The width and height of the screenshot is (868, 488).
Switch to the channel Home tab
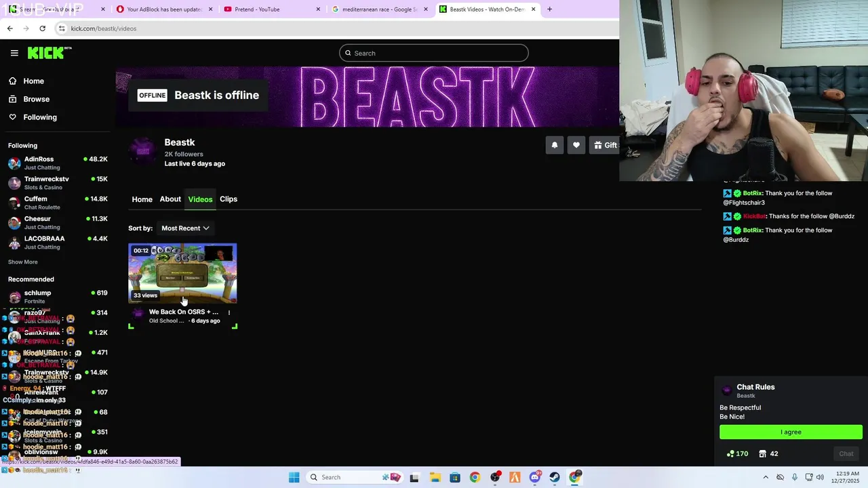click(x=142, y=199)
